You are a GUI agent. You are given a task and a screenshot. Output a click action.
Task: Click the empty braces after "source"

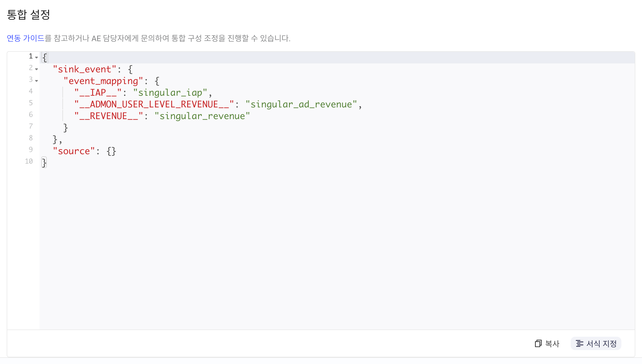(111, 151)
